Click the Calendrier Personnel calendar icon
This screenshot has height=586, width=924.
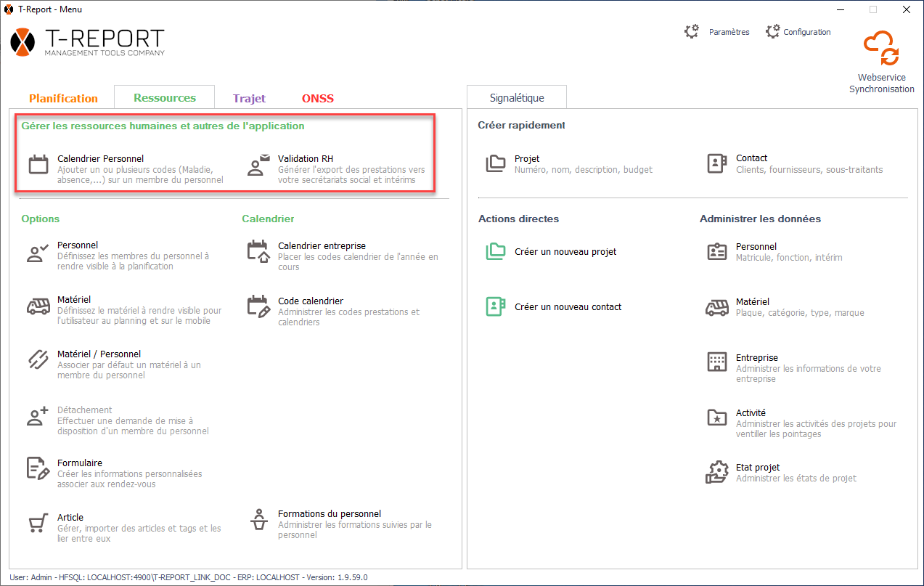click(x=38, y=164)
